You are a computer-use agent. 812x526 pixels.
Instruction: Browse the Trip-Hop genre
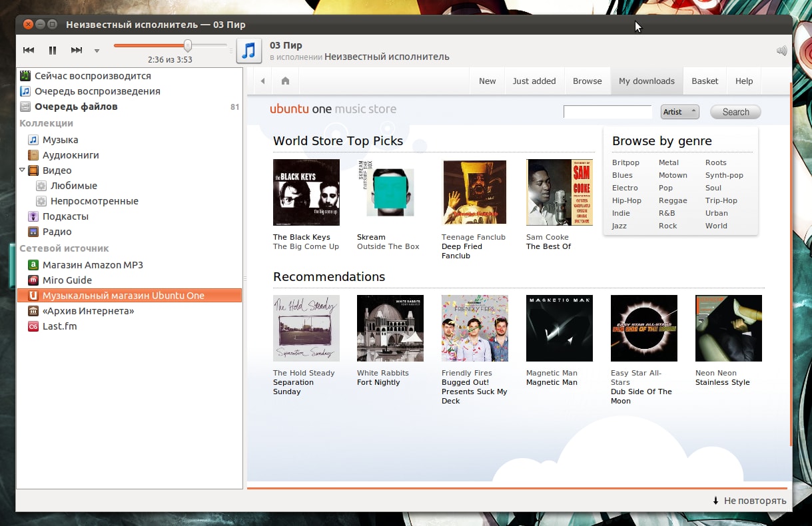(x=721, y=200)
